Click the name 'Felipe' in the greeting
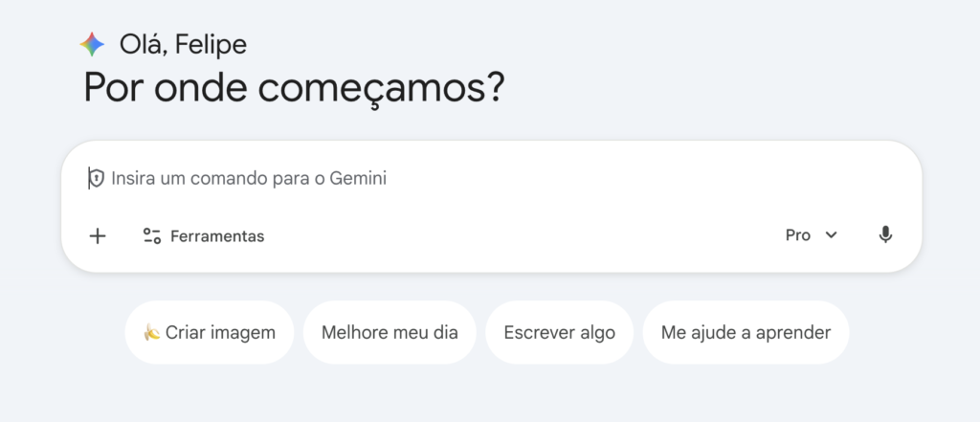 212,44
